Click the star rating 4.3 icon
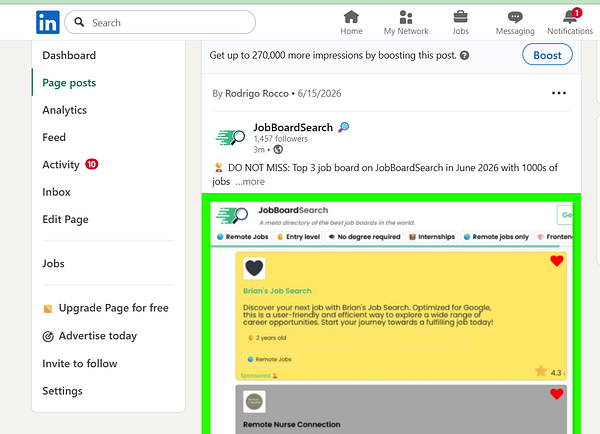The width and height of the screenshot is (600, 434). pos(541,371)
